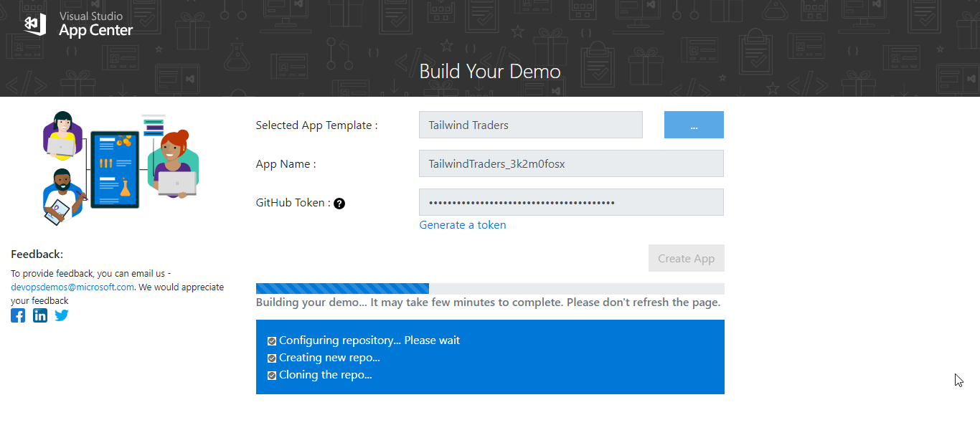Select the App Name input field

pos(571,163)
